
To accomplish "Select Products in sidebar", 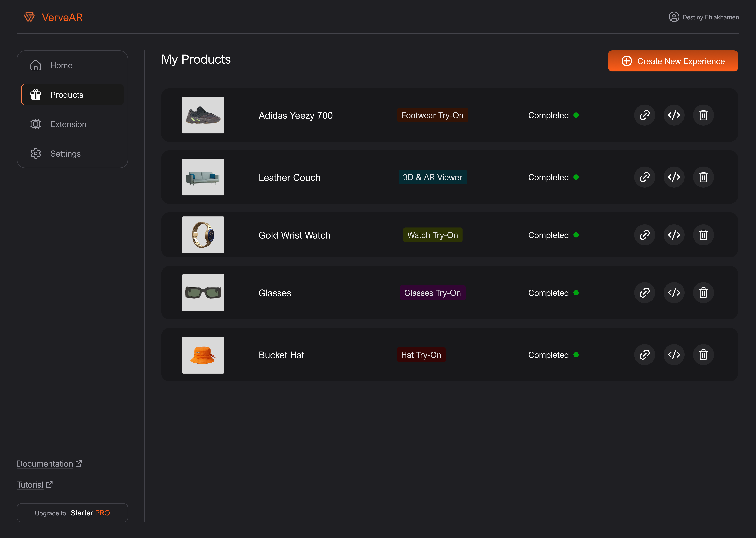I will pyautogui.click(x=72, y=95).
